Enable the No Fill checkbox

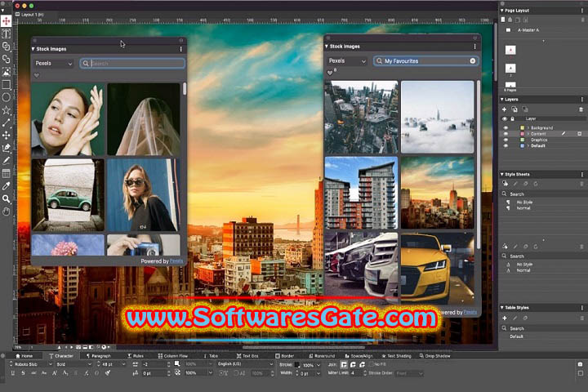click(372, 364)
